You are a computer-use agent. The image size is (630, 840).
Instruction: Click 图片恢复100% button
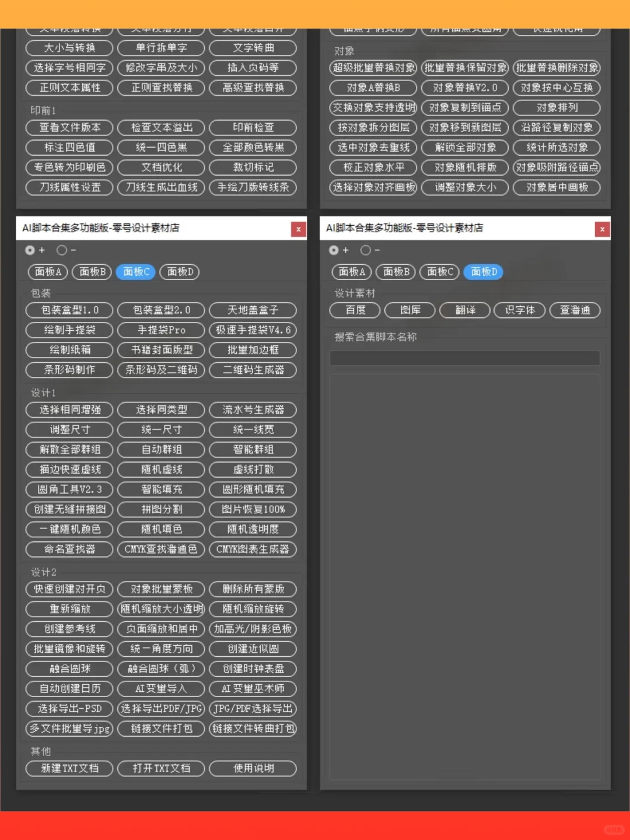coord(253,509)
